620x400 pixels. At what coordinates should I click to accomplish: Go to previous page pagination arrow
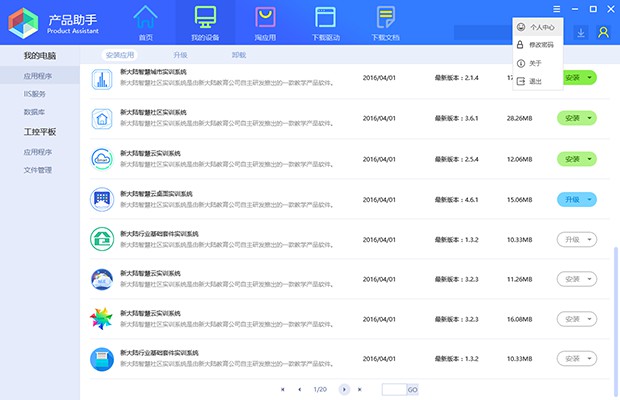pos(300,389)
